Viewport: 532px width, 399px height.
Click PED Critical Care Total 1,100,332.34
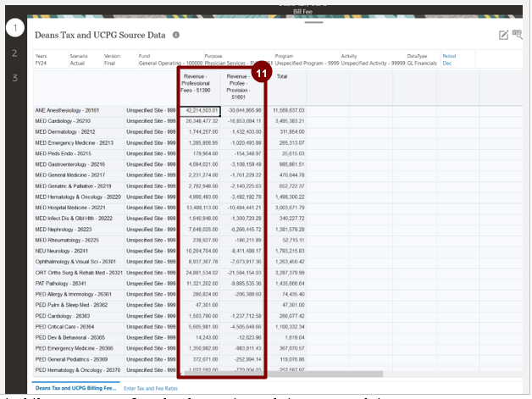(285, 327)
